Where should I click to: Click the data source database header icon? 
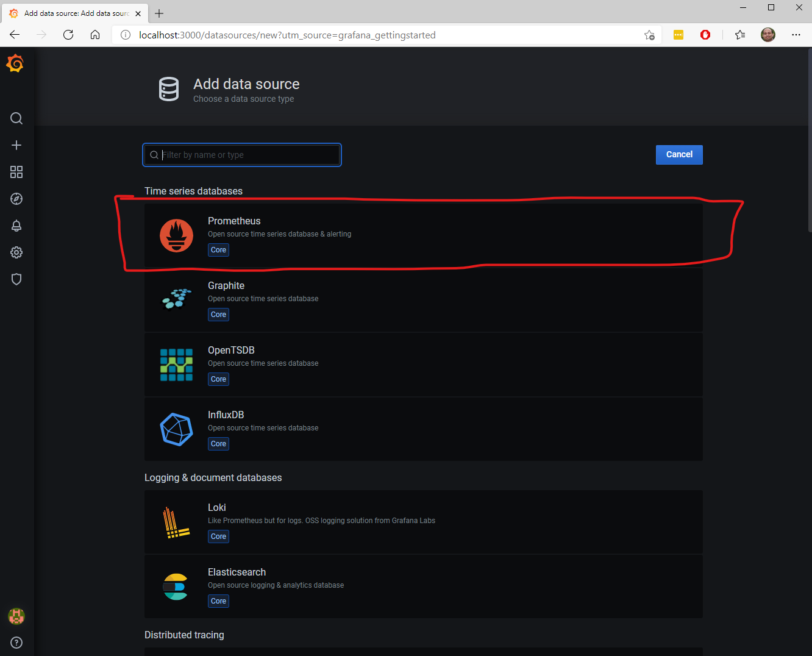[169, 89]
